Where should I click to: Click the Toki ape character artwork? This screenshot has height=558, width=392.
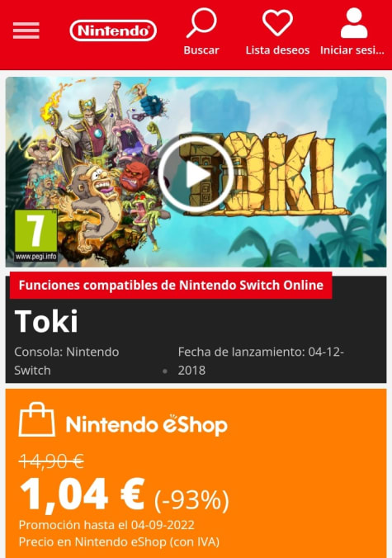click(x=93, y=203)
